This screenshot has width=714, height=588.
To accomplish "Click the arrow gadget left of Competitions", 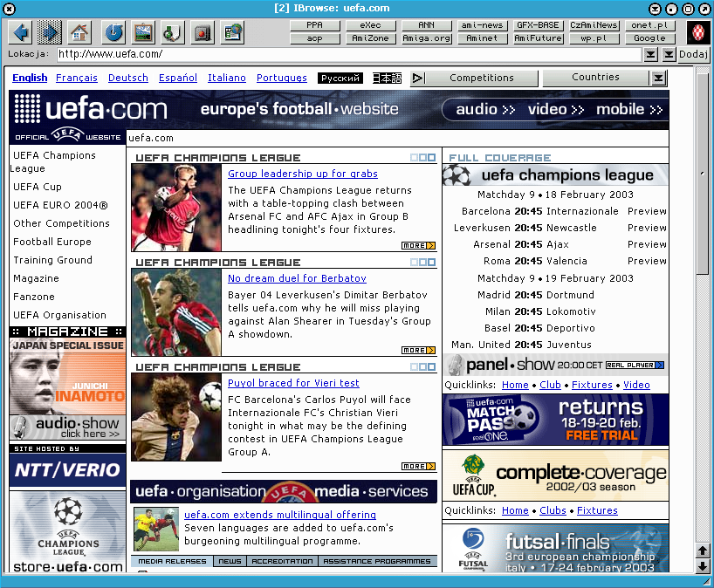I will click(x=418, y=79).
